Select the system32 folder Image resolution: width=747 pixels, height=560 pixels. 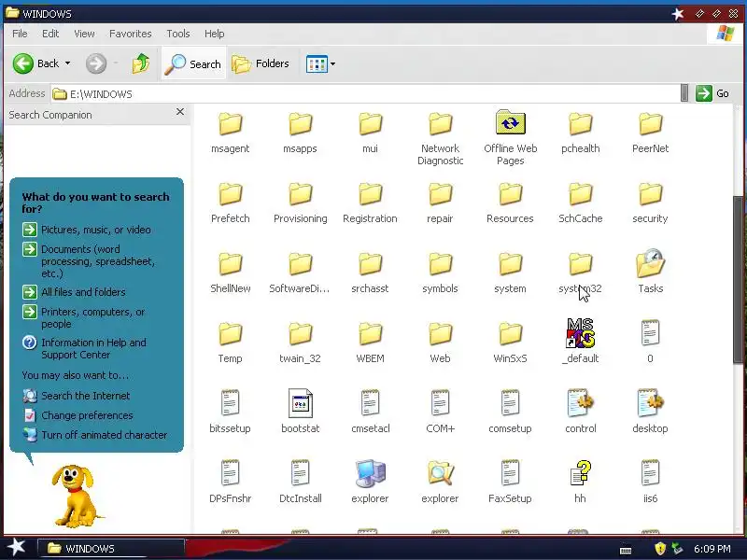[x=580, y=273]
